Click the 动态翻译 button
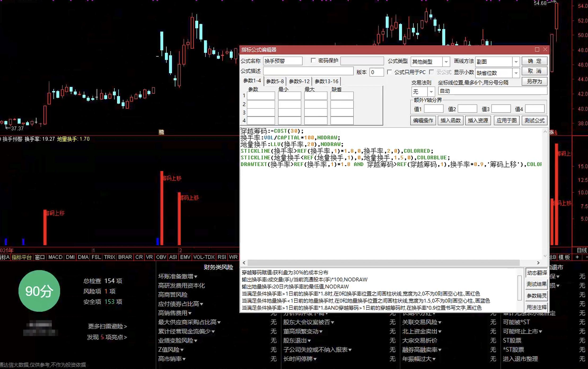The height and width of the screenshot is (369, 588). 537,273
